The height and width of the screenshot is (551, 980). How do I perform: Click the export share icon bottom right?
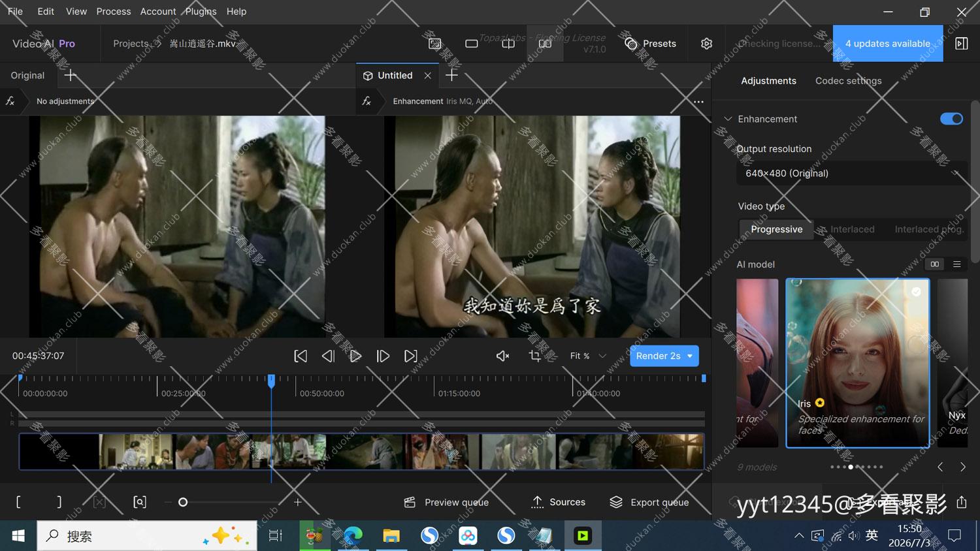(961, 502)
